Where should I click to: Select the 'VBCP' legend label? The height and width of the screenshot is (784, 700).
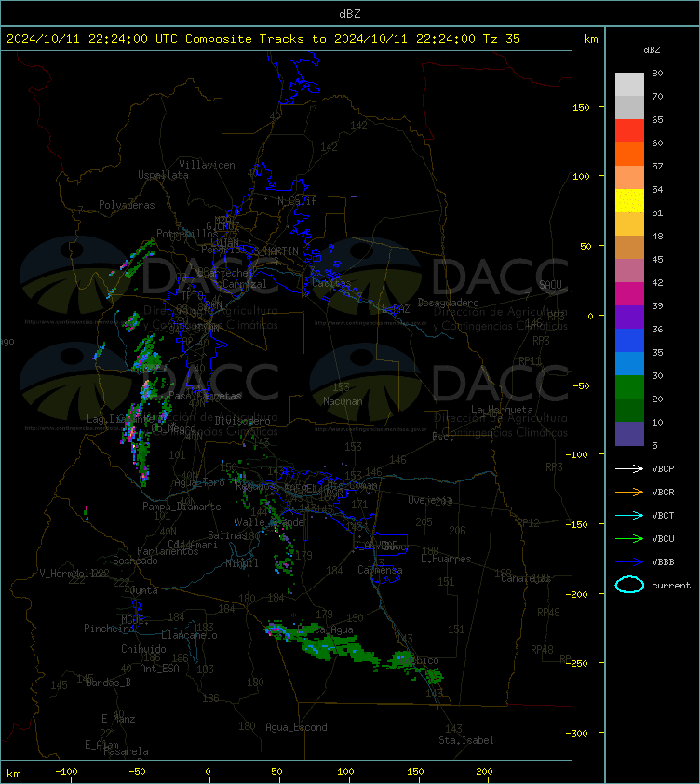(x=663, y=469)
